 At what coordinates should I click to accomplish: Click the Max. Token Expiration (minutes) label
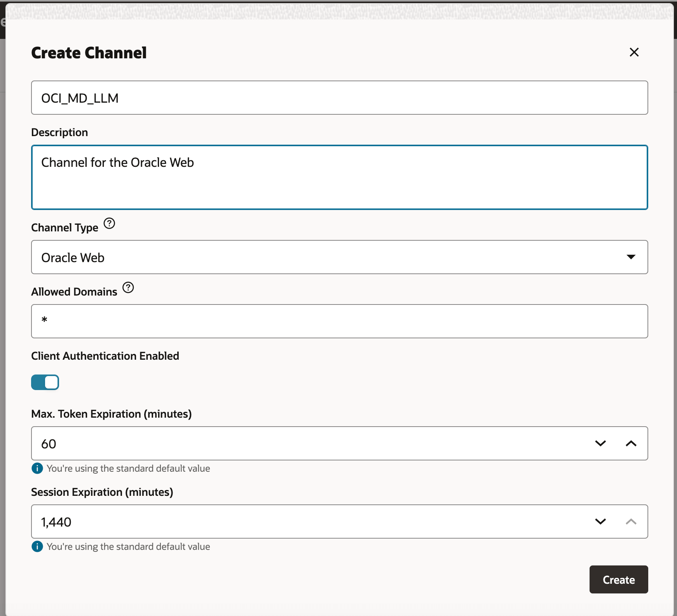point(112,414)
